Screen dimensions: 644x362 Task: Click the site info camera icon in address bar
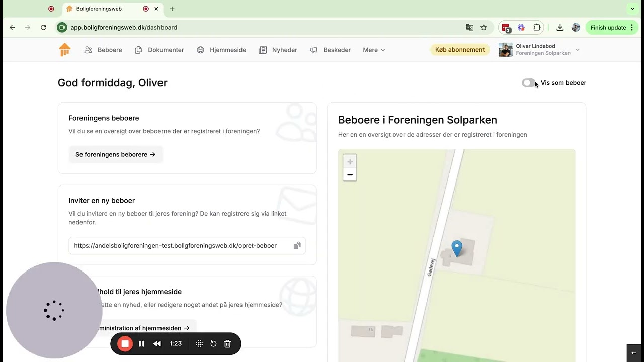pyautogui.click(x=62, y=28)
